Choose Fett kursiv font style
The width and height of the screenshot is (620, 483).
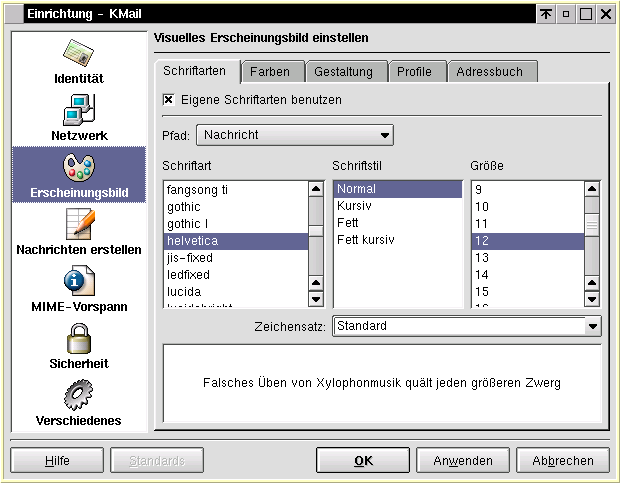[365, 240]
